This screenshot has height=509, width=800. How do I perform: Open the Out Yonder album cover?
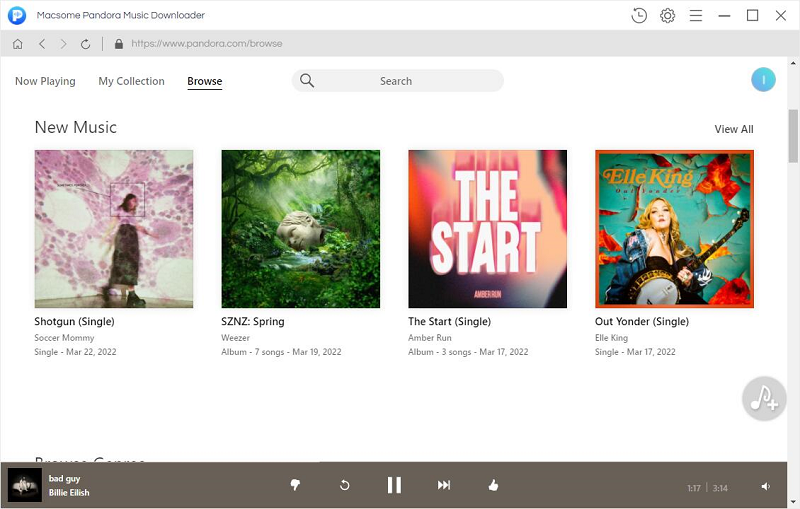[674, 229]
